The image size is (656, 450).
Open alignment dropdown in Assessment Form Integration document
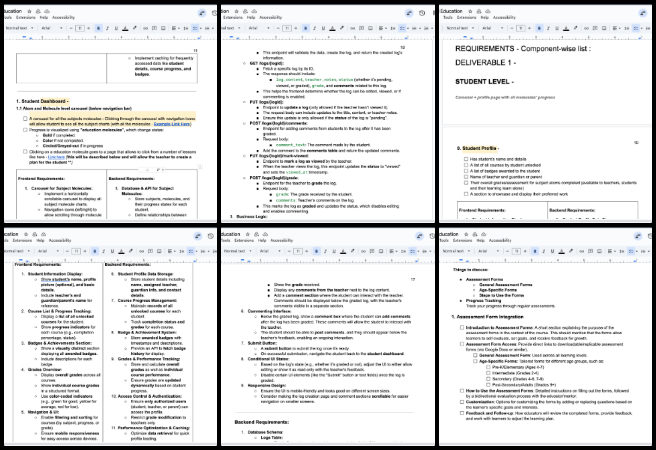click(611, 251)
